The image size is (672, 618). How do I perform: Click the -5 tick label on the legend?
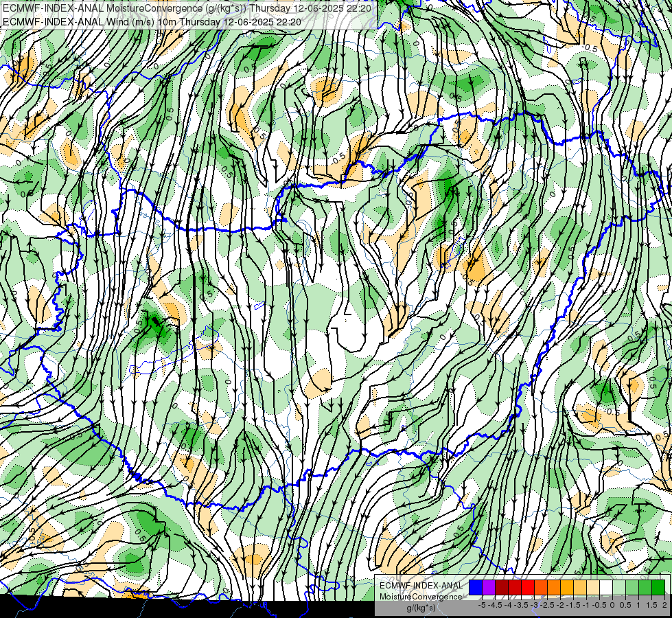(482, 605)
